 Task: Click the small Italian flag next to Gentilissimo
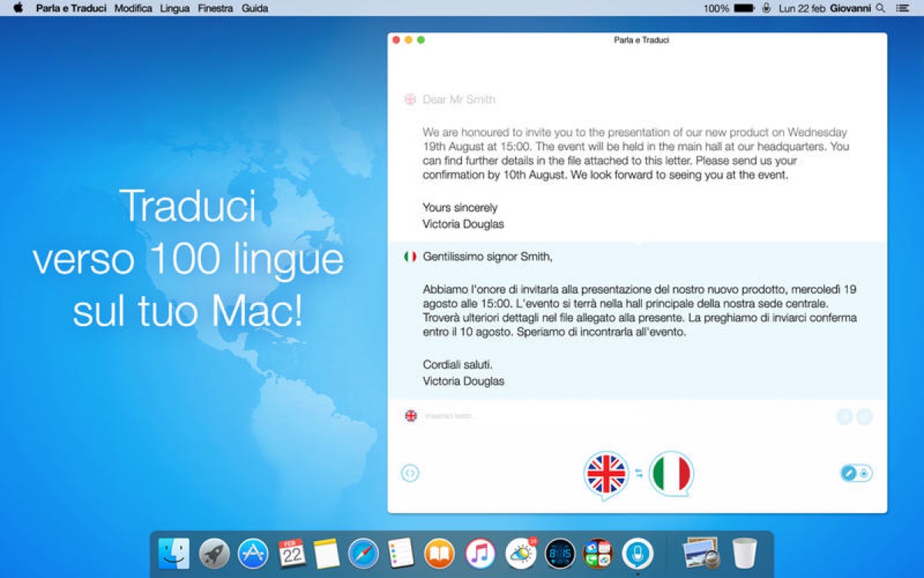pyautogui.click(x=410, y=257)
